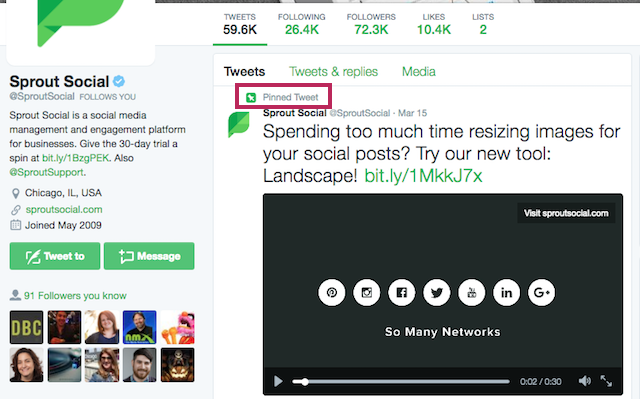640x399 pixels.
Task: Click the Sprout Social avatar beside the tweet
Action: point(238,124)
